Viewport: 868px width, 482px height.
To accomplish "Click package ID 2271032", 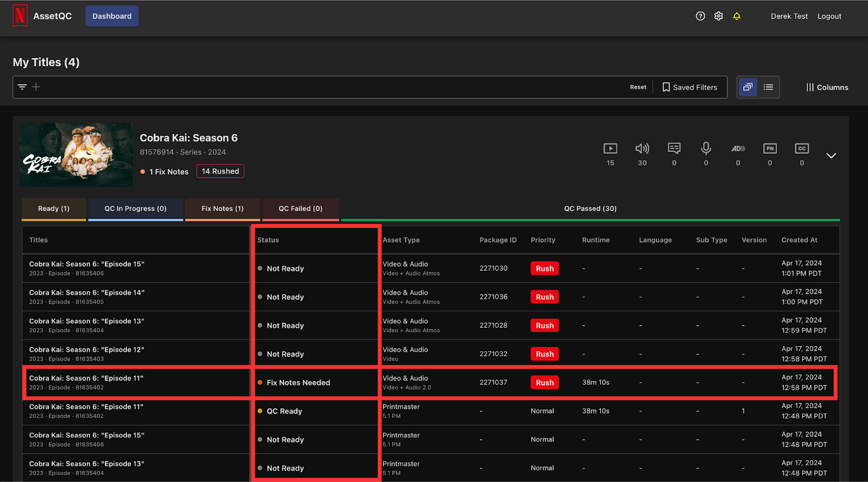I will pyautogui.click(x=493, y=354).
